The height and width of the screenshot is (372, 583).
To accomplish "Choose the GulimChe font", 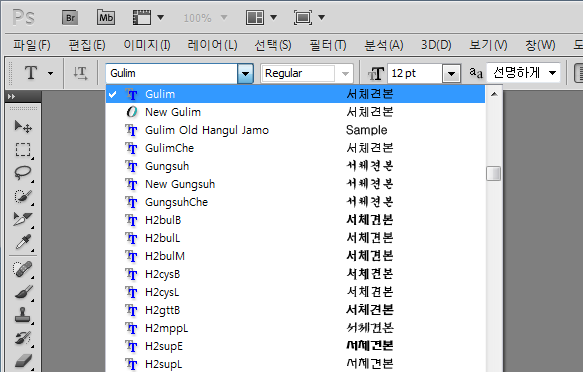I will 296,148.
